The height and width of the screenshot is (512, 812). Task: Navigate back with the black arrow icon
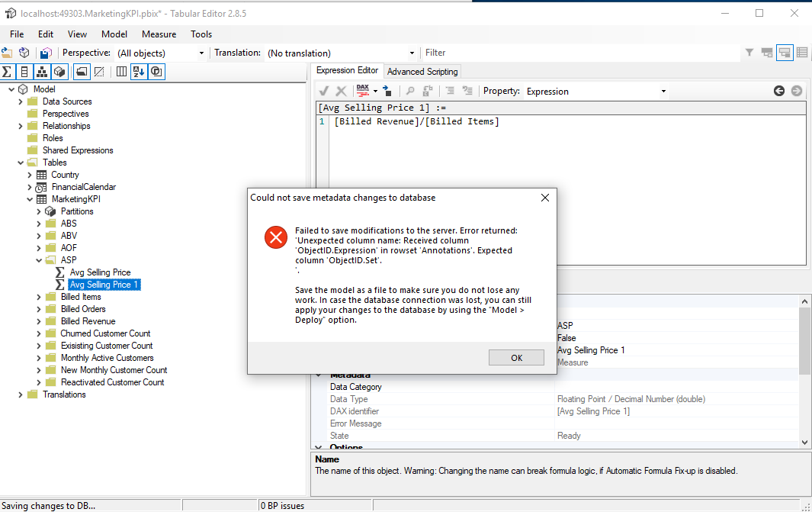[x=778, y=90]
